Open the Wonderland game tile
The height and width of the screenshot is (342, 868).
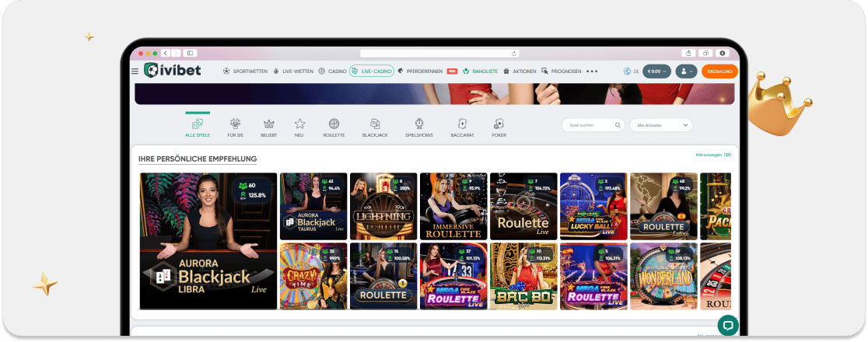tap(663, 276)
